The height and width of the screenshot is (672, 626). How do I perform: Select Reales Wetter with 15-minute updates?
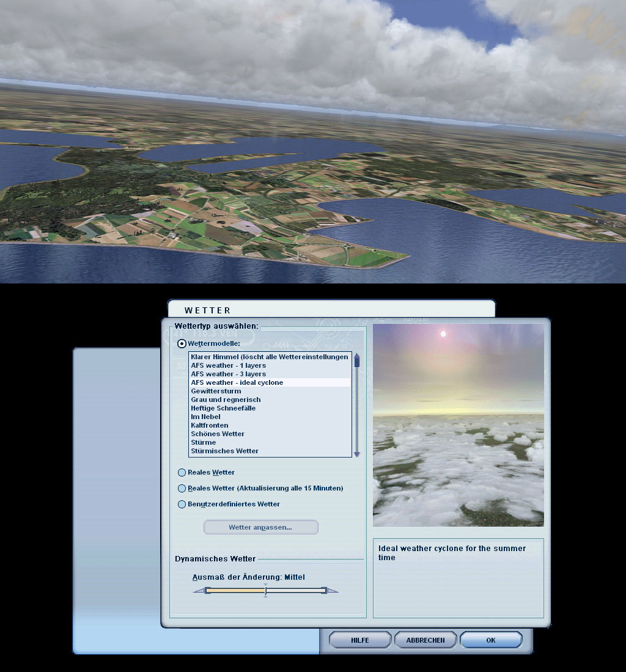point(182,488)
